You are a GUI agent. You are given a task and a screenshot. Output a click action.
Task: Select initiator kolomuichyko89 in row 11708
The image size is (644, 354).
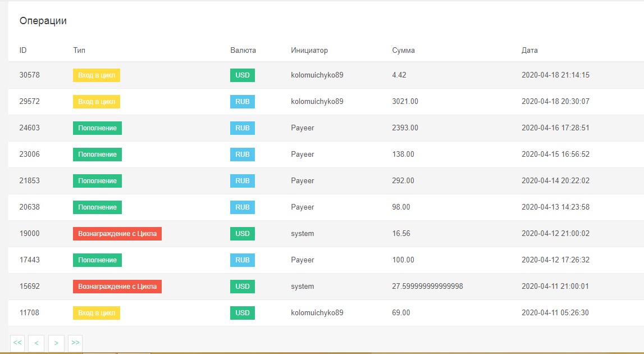[x=317, y=313]
